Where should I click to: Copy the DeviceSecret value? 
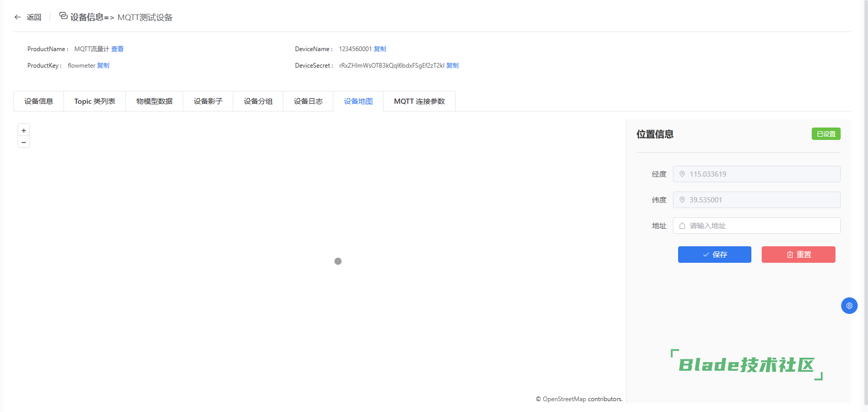click(x=453, y=66)
